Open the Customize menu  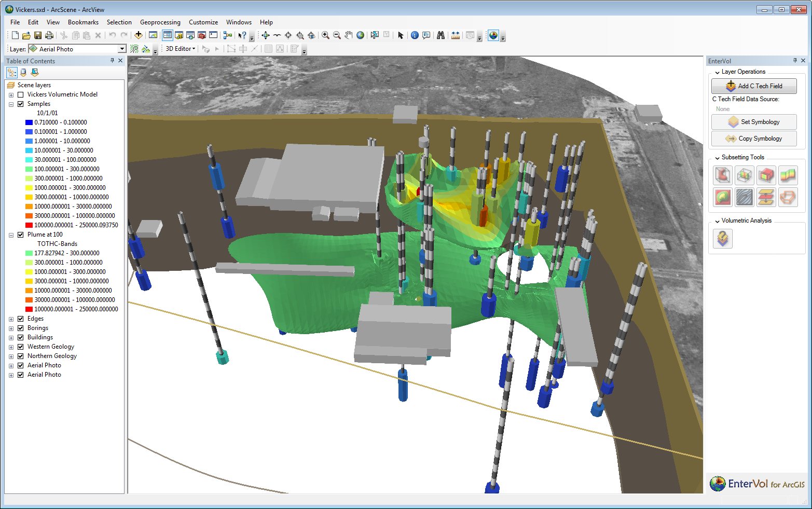(x=203, y=22)
